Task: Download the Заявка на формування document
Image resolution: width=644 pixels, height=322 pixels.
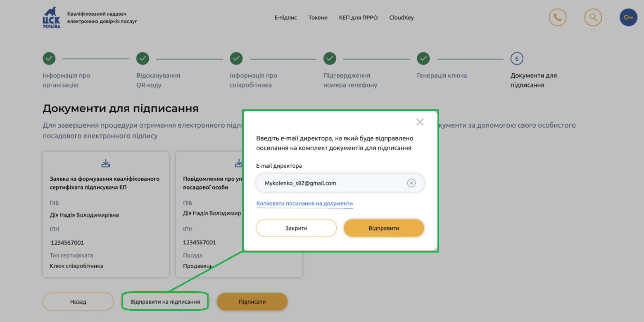Action: point(106,163)
